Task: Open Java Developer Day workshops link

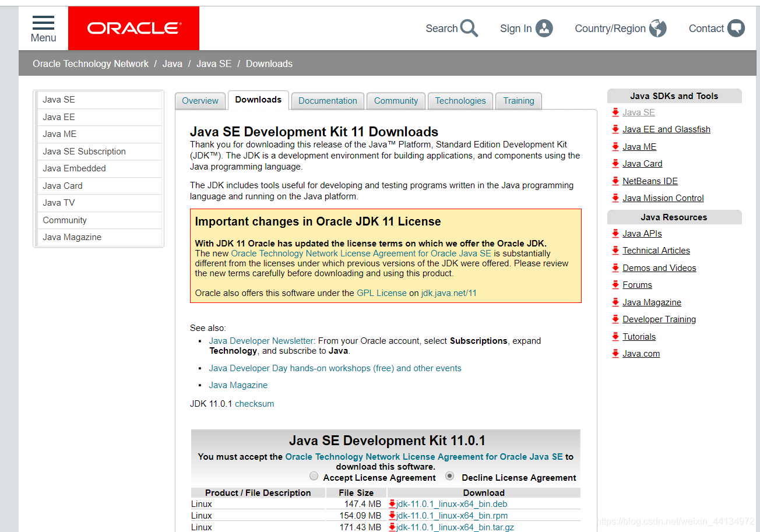Action: (335, 368)
